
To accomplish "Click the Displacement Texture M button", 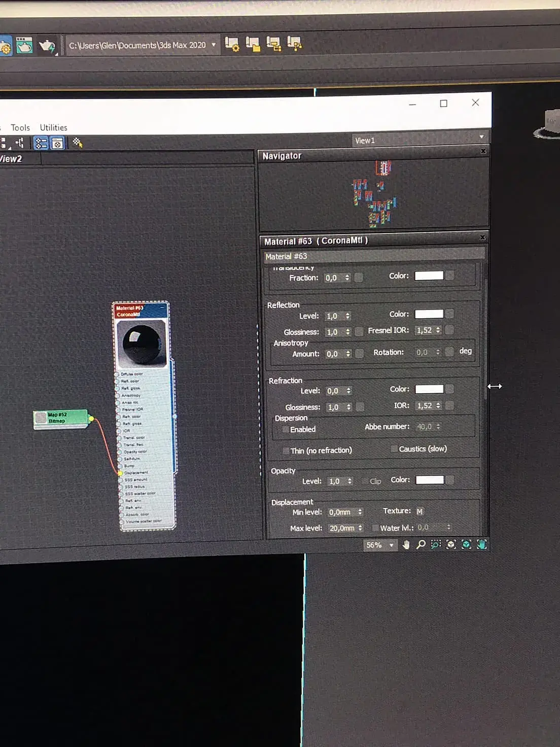I will point(419,512).
